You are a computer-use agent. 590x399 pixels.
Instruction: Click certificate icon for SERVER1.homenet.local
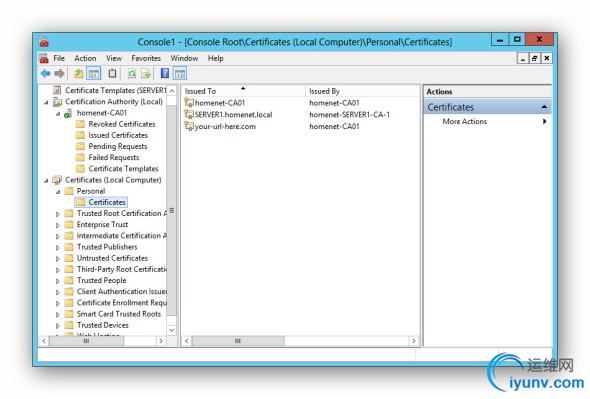tap(189, 114)
